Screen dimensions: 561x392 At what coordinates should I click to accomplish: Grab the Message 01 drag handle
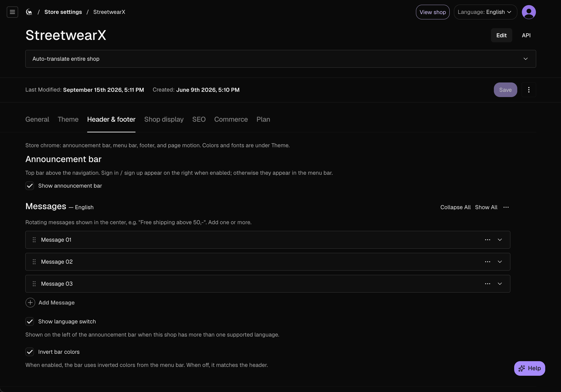coord(34,240)
